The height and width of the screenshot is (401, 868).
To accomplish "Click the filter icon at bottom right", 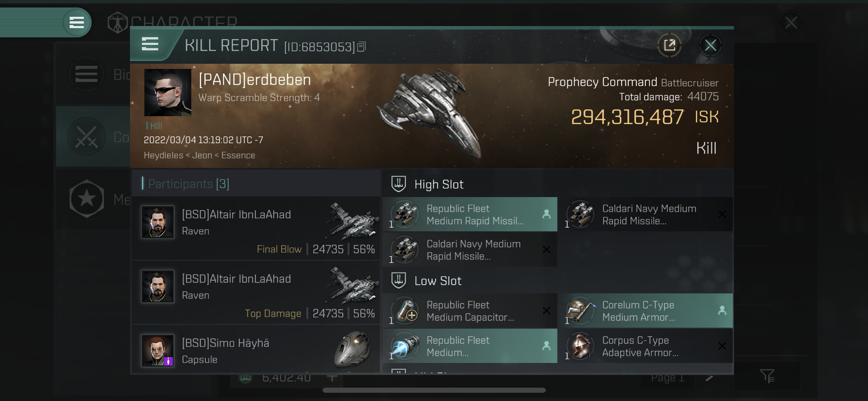I will click(x=767, y=376).
